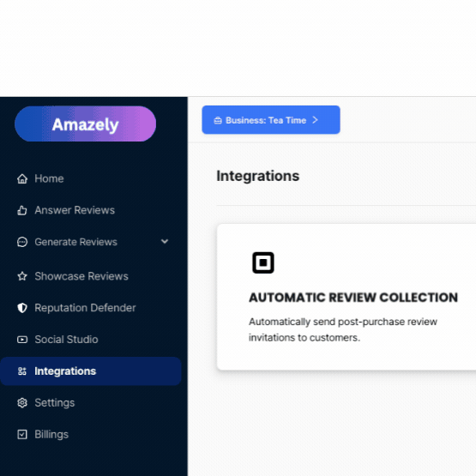Click the Answer Reviews thumbs-up icon
Image resolution: width=476 pixels, height=476 pixels.
(22, 210)
